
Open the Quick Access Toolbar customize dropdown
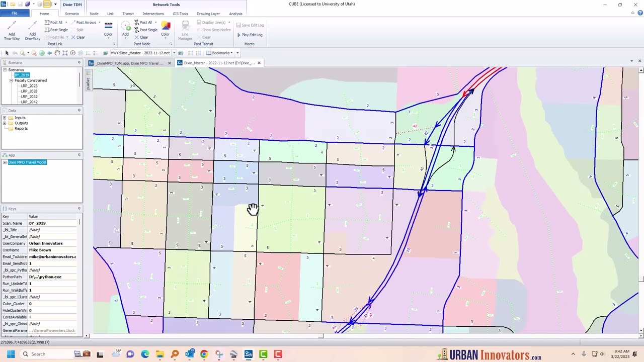(x=55, y=4)
